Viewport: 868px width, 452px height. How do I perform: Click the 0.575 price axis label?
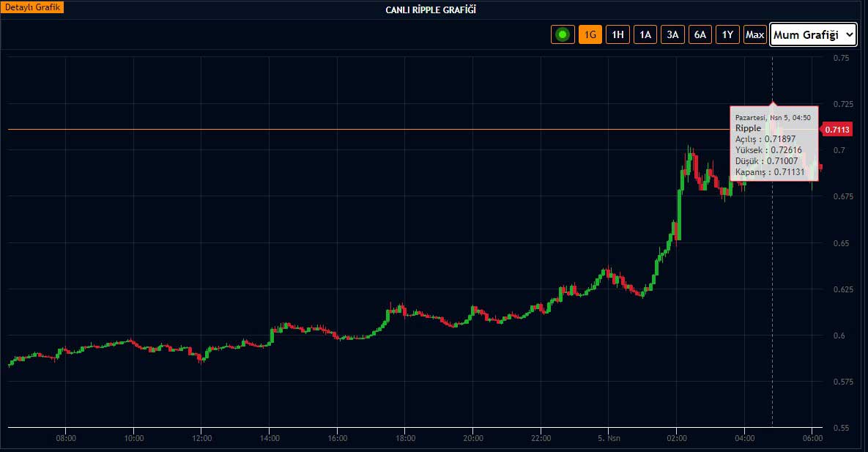coord(843,382)
